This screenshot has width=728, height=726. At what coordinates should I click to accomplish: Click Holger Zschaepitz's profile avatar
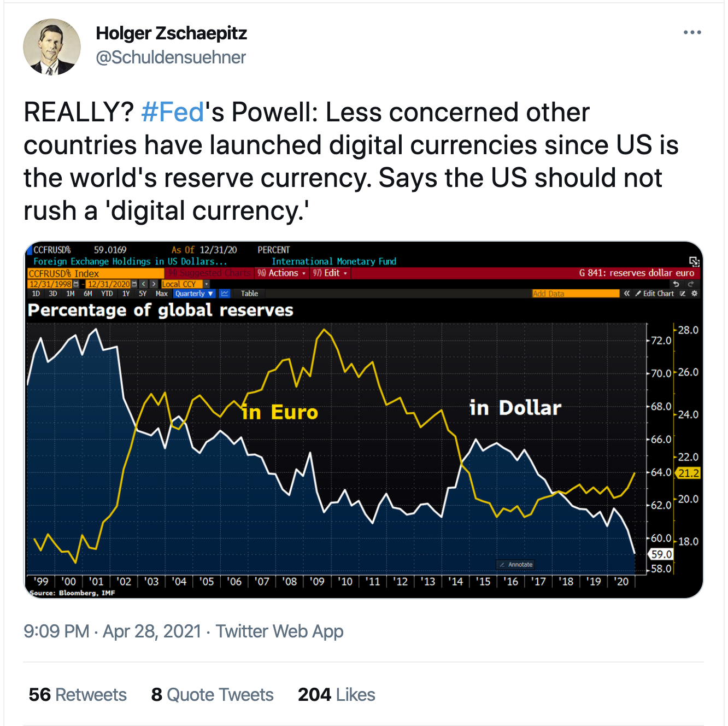[x=52, y=47]
